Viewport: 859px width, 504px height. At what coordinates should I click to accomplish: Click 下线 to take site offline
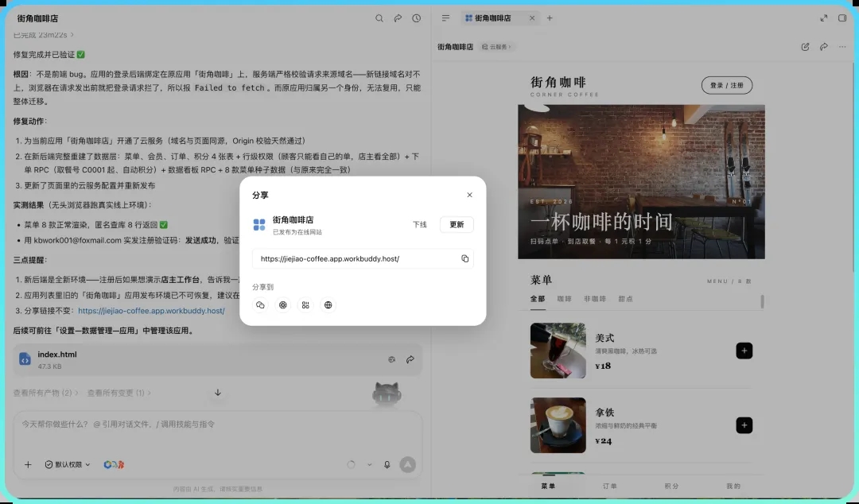[x=420, y=225]
